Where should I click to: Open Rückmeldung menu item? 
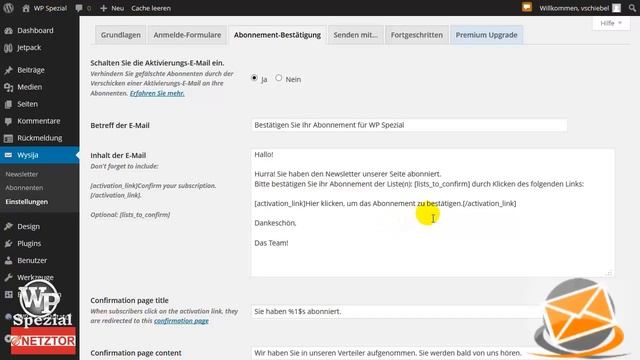coord(40,138)
